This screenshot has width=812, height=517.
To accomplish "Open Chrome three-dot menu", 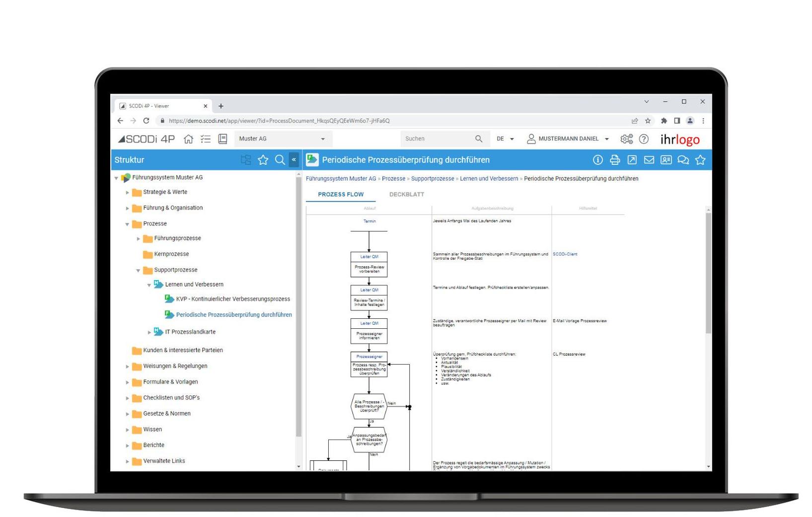I will pyautogui.click(x=703, y=121).
